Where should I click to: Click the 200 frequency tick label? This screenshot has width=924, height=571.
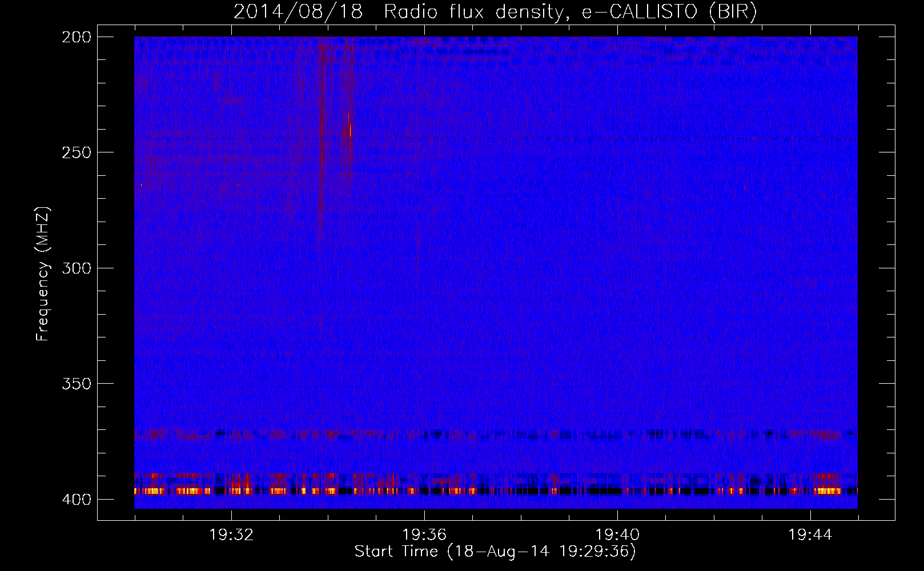click(x=77, y=37)
